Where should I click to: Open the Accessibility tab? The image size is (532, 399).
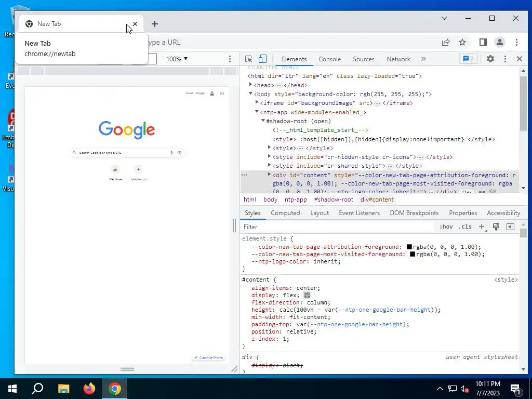(503, 212)
